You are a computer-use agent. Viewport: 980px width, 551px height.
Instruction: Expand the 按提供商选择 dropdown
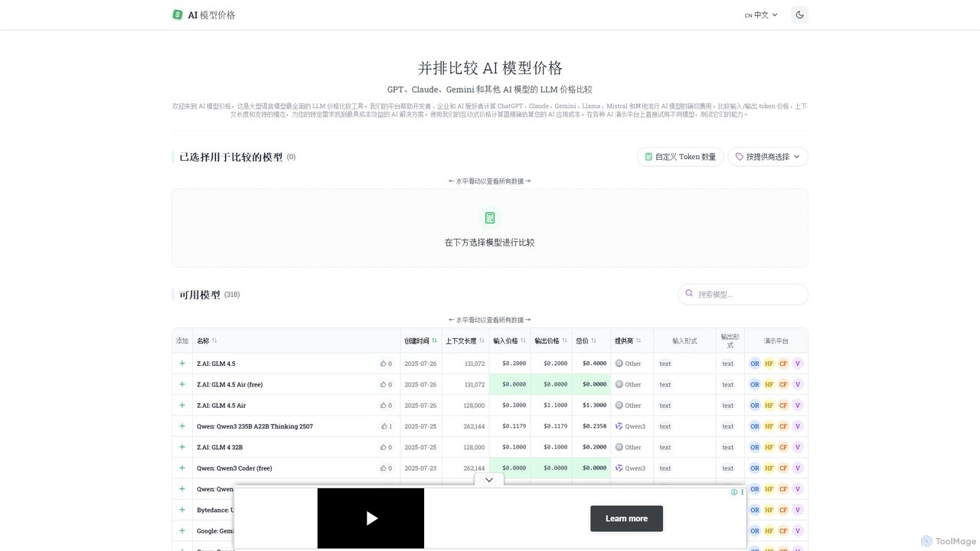coord(768,157)
